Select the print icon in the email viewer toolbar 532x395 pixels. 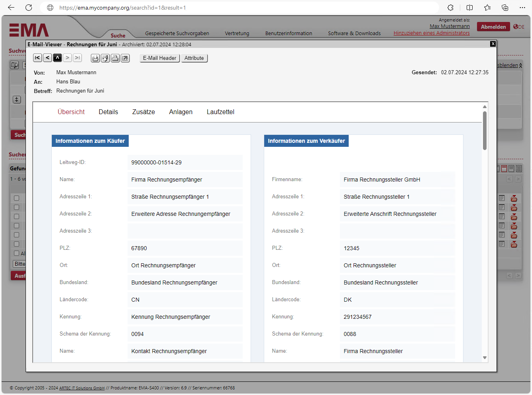115,58
